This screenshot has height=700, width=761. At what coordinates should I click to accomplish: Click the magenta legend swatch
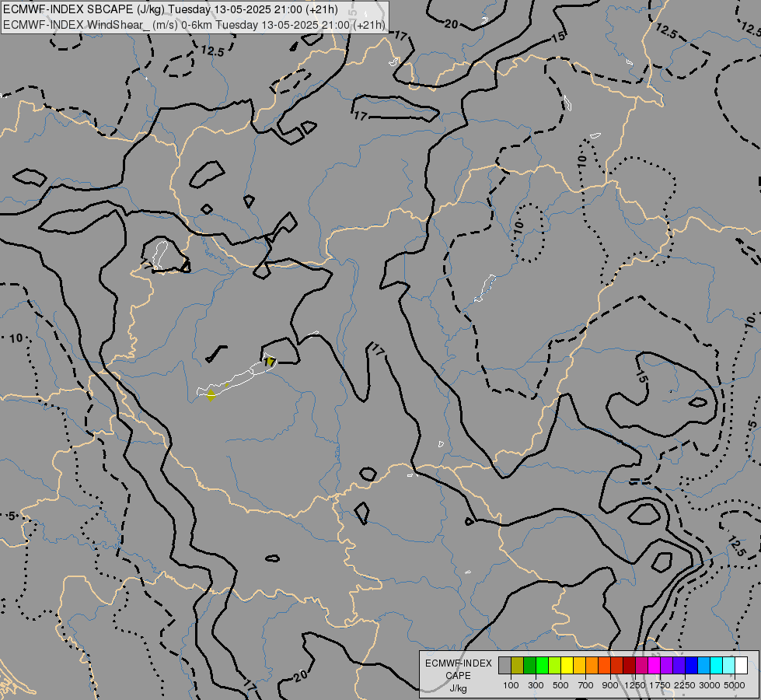click(655, 665)
